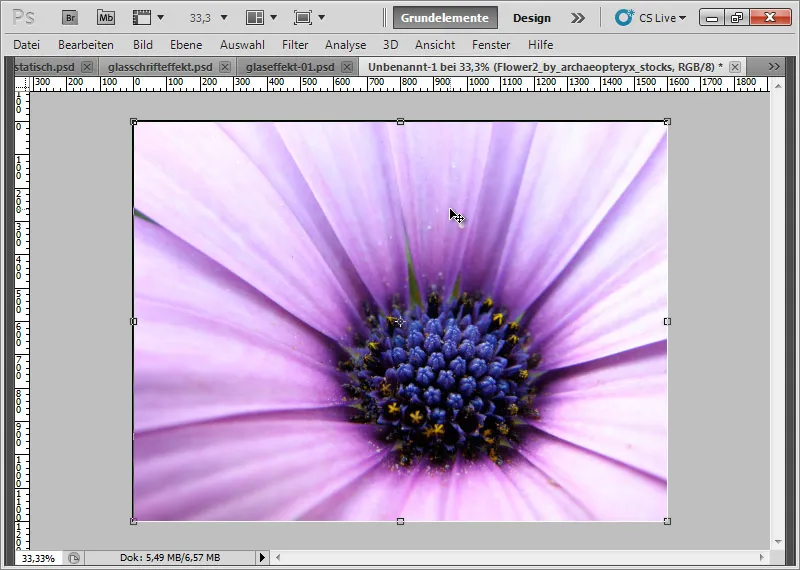Click the vertical scrollbar up arrow
This screenshot has width=800, height=570.
[778, 86]
